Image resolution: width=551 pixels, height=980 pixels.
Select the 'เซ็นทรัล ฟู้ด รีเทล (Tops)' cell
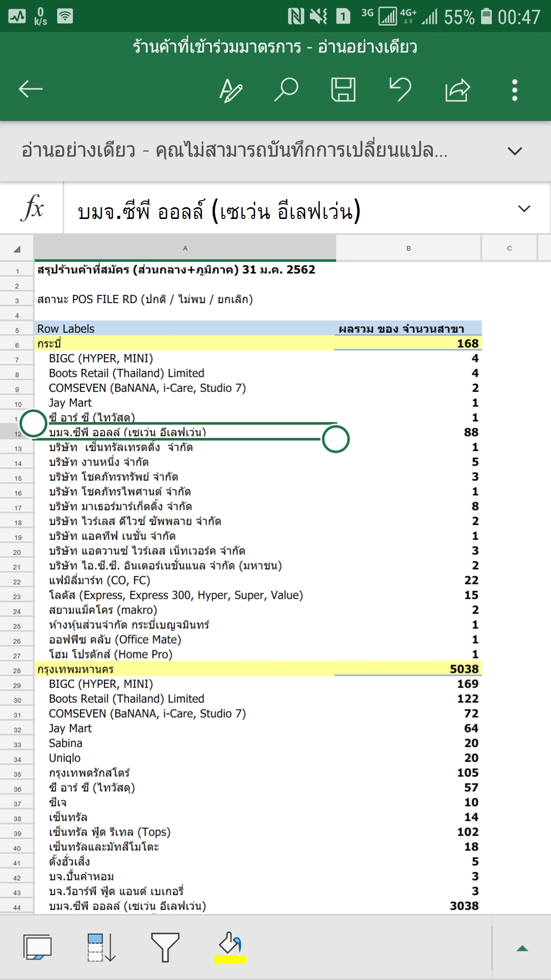(x=185, y=832)
